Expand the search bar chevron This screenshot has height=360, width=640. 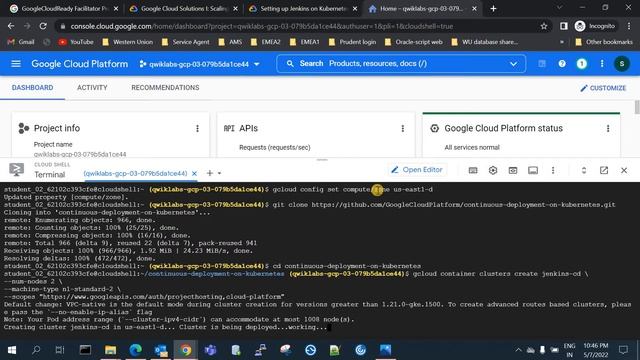pyautogui.click(x=513, y=64)
